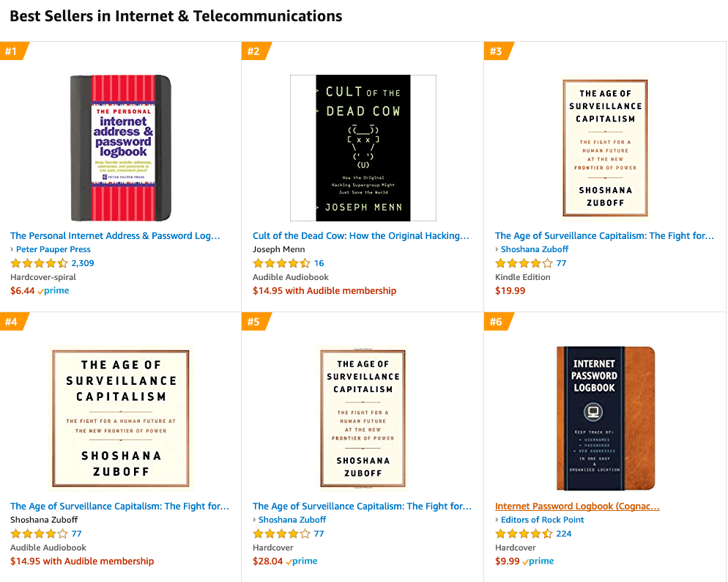Open Internet Password Logbook (Cognac) title link
Screen dimensions: 728x582
pos(577,507)
